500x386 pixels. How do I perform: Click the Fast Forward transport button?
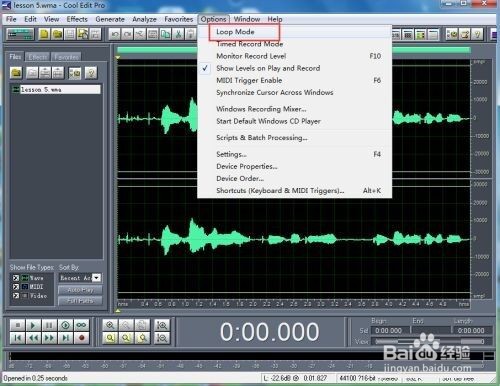pos(49,338)
